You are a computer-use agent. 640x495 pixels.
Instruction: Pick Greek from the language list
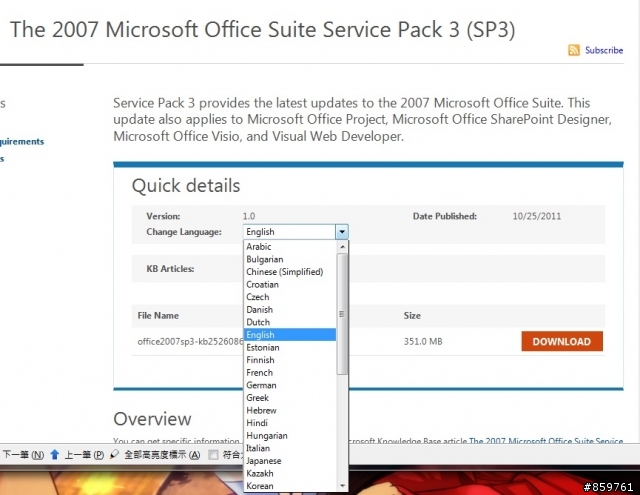click(258, 398)
